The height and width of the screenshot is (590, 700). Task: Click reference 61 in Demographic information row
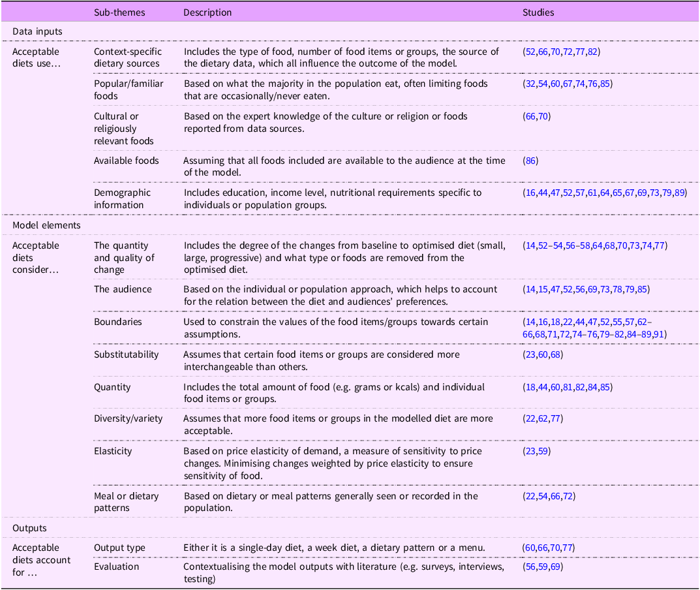592,193
